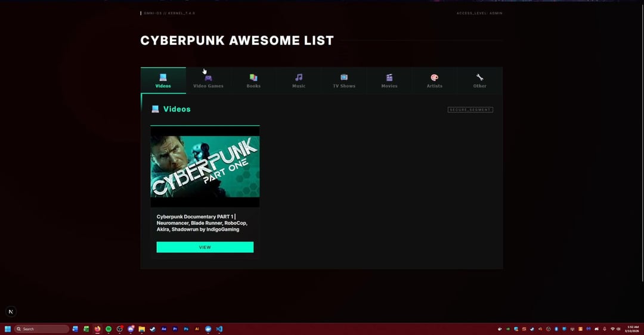Open the Video Games tab
The image size is (644, 335).
pos(208,80)
